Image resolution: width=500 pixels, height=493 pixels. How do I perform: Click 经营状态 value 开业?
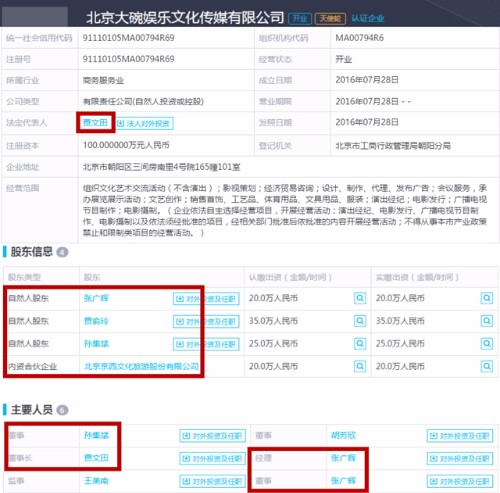pyautogui.click(x=344, y=59)
